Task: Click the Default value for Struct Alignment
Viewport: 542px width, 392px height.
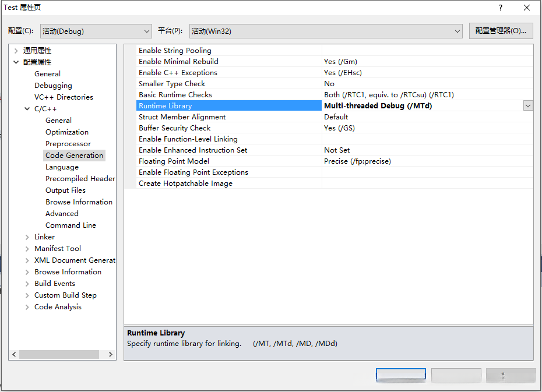Action: tap(427, 116)
